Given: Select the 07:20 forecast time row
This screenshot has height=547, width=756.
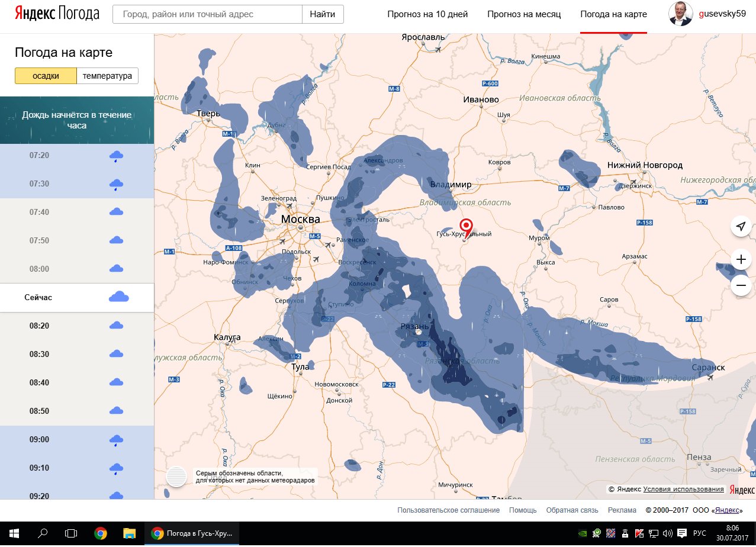Looking at the screenshot, I should pos(77,156).
